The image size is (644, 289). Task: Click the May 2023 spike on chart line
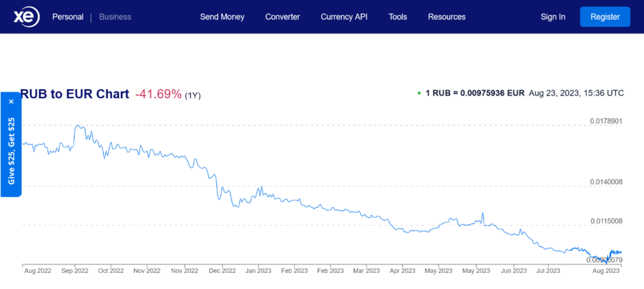(x=483, y=214)
